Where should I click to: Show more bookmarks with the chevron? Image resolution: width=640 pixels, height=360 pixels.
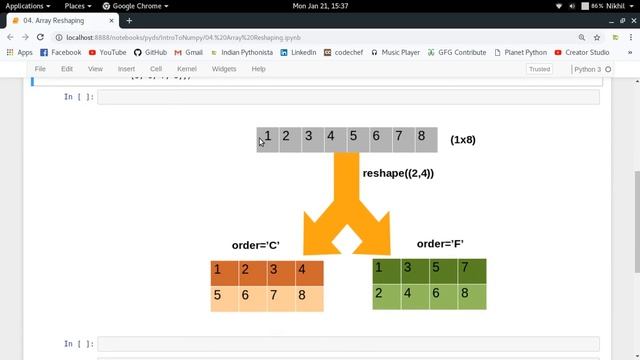click(630, 52)
